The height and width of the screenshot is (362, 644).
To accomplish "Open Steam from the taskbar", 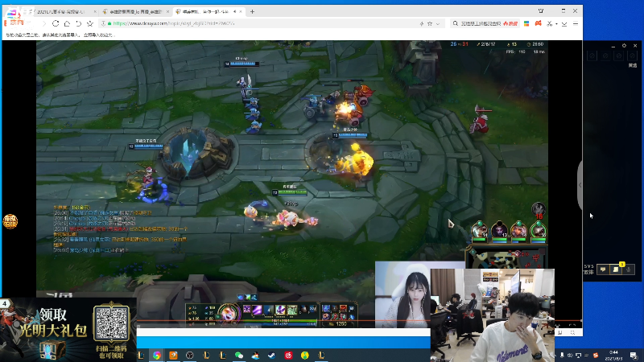I will (x=272, y=355).
